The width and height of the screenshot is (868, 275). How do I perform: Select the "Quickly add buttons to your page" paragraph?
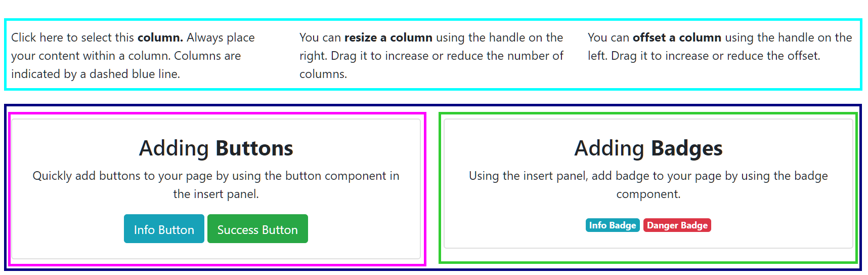(216, 176)
